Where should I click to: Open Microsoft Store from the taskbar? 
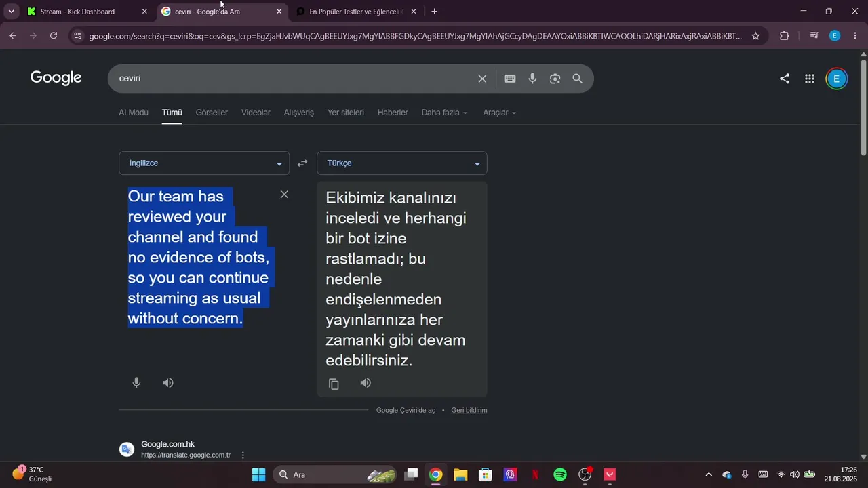click(485, 474)
